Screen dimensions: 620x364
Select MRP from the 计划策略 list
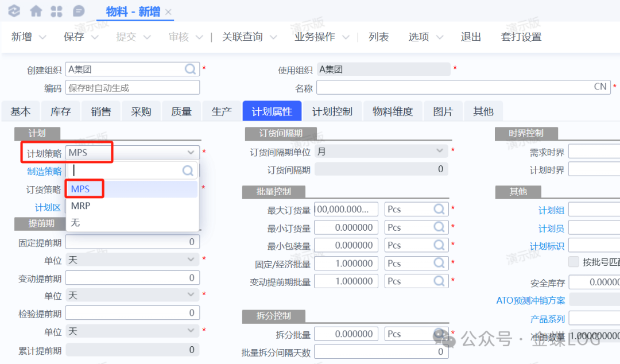[x=81, y=206]
